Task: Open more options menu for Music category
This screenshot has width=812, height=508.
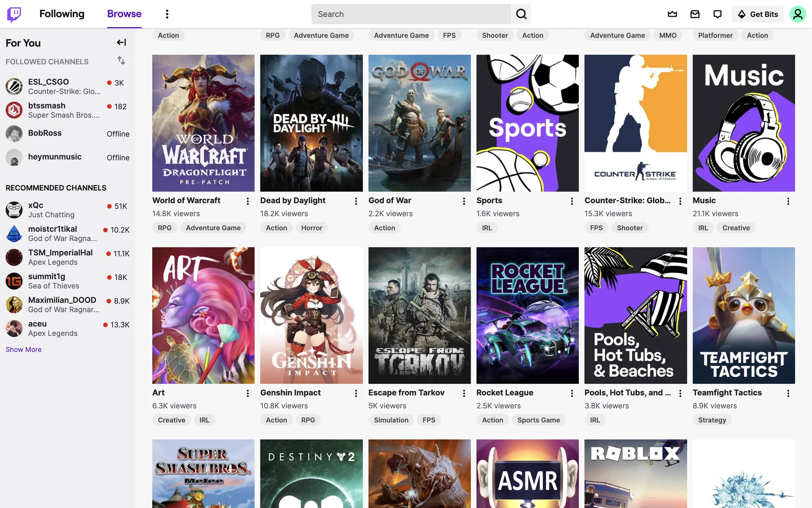Action: coord(788,201)
